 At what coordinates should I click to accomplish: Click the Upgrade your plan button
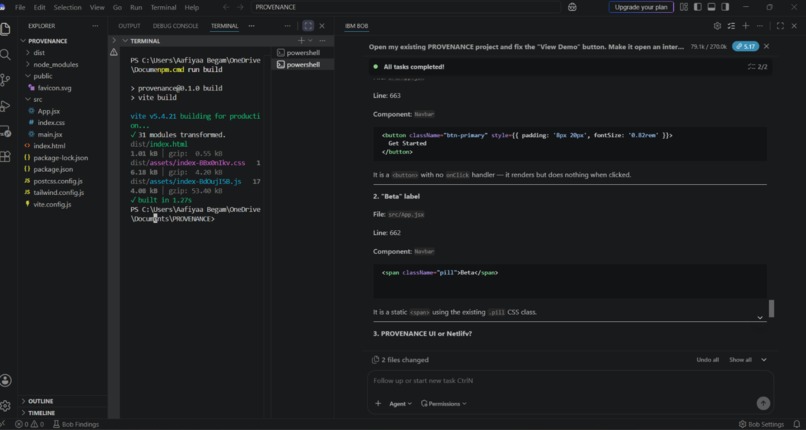point(641,7)
